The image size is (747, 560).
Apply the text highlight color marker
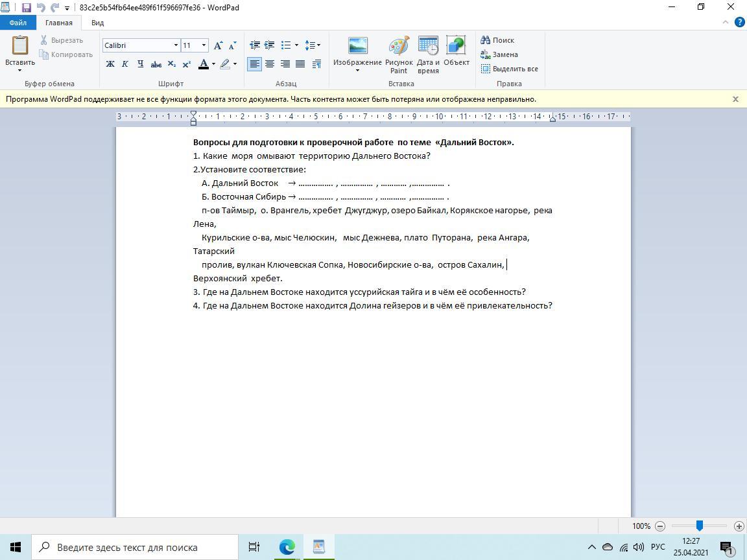tap(226, 64)
